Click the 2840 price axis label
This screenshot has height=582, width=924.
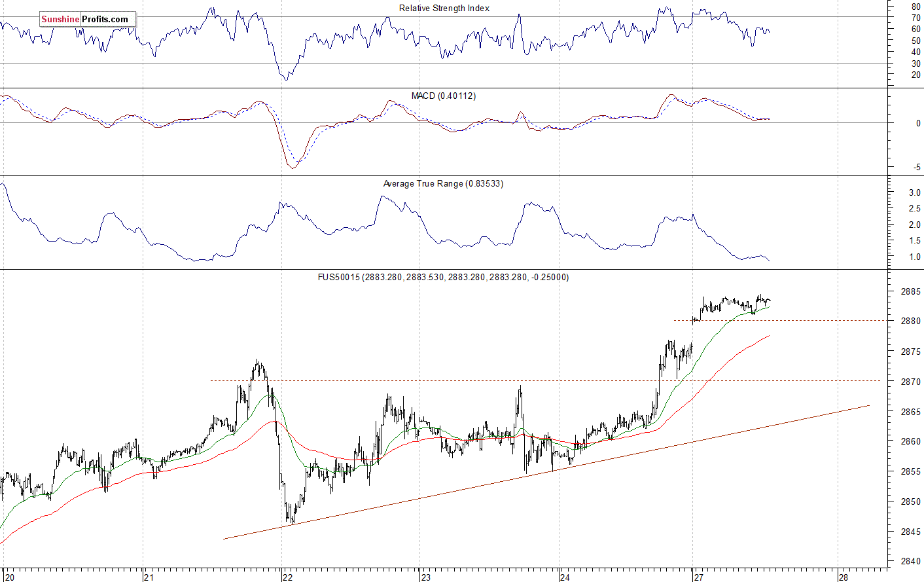coord(910,562)
